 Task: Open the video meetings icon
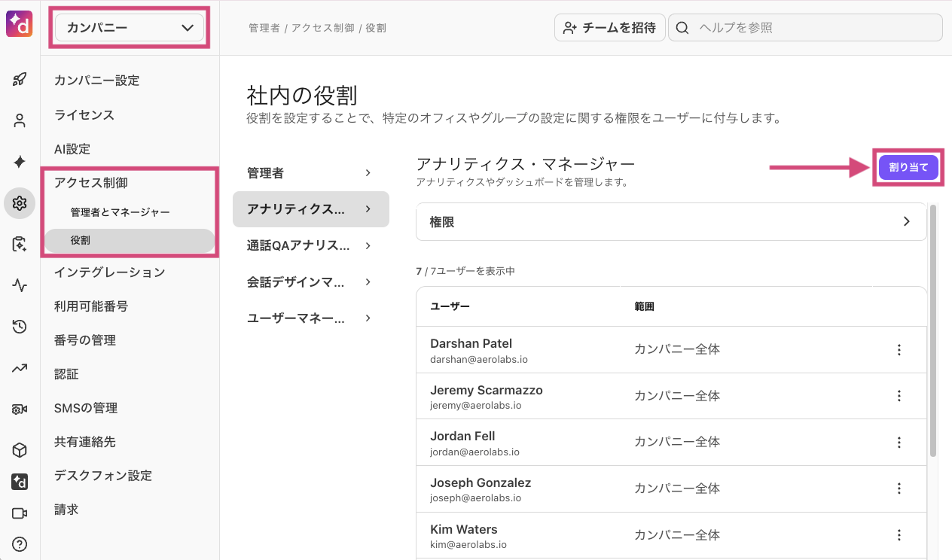click(x=19, y=513)
